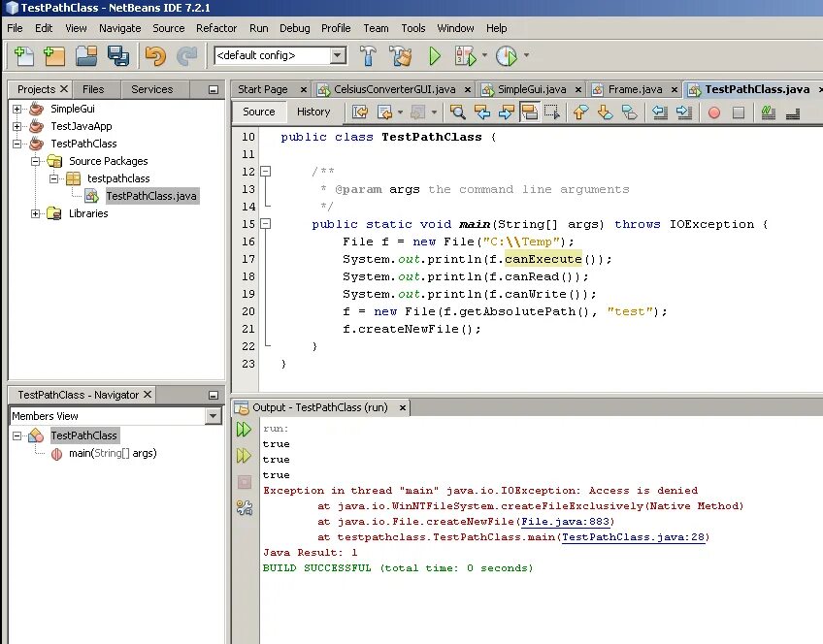Click the Comment lines icon

769,113
